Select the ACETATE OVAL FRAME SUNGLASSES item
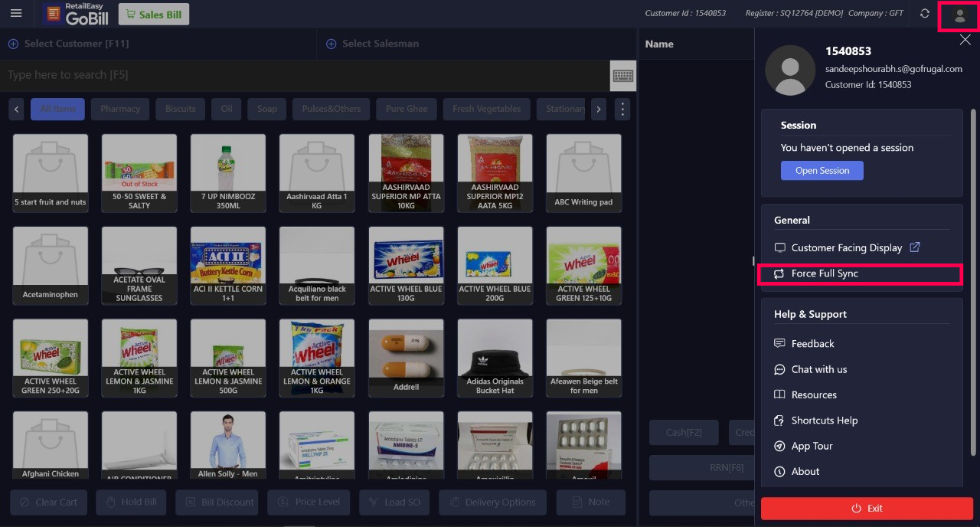This screenshot has width=980, height=527. [139, 265]
